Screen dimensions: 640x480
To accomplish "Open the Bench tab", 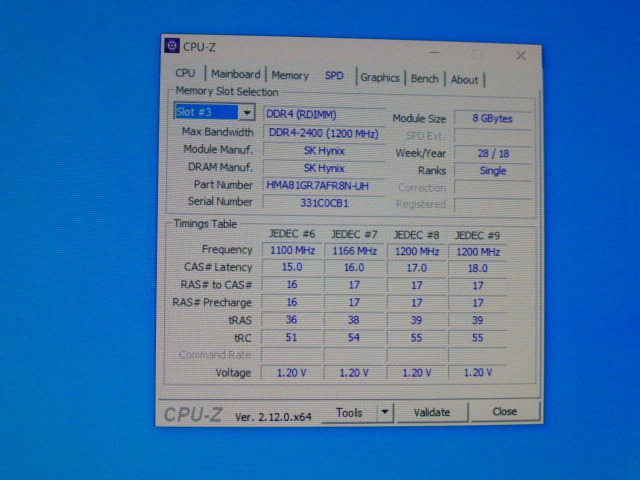I will [424, 78].
